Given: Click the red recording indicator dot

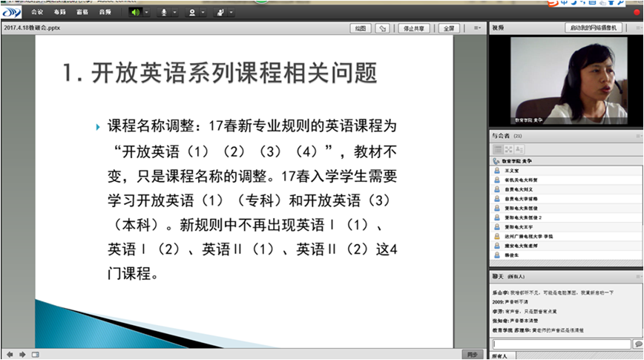Looking at the screenshot, I should 637,13.
